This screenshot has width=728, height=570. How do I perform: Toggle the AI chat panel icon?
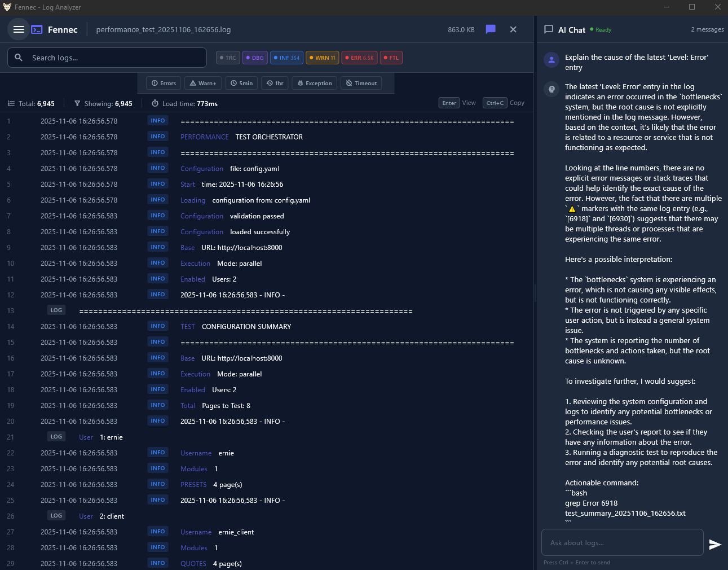click(x=491, y=29)
